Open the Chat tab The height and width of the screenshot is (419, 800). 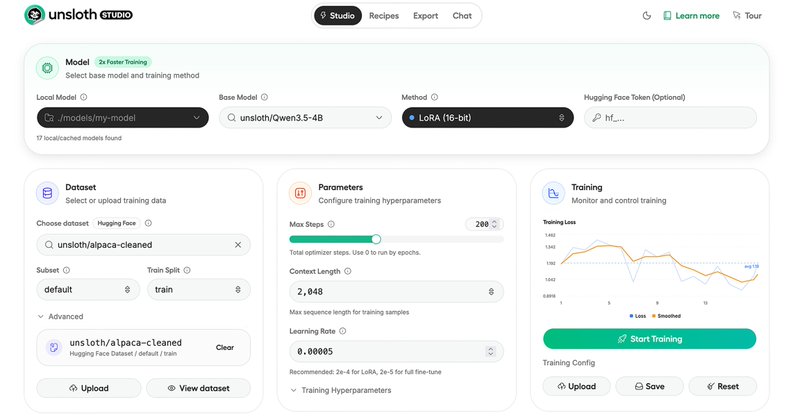pos(462,16)
